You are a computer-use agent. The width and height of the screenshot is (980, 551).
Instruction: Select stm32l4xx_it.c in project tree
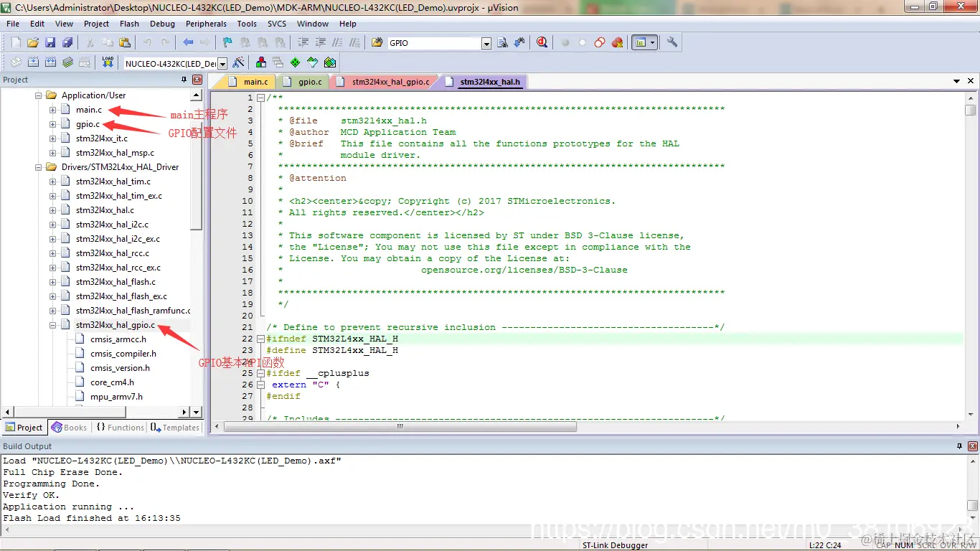[x=102, y=138]
